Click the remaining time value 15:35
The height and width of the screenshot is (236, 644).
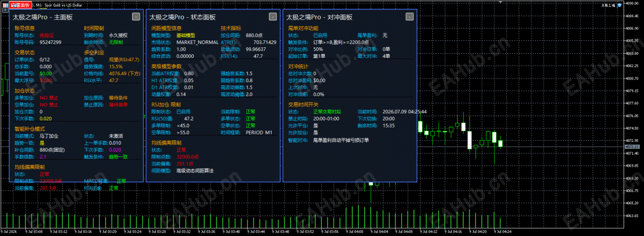point(388,125)
